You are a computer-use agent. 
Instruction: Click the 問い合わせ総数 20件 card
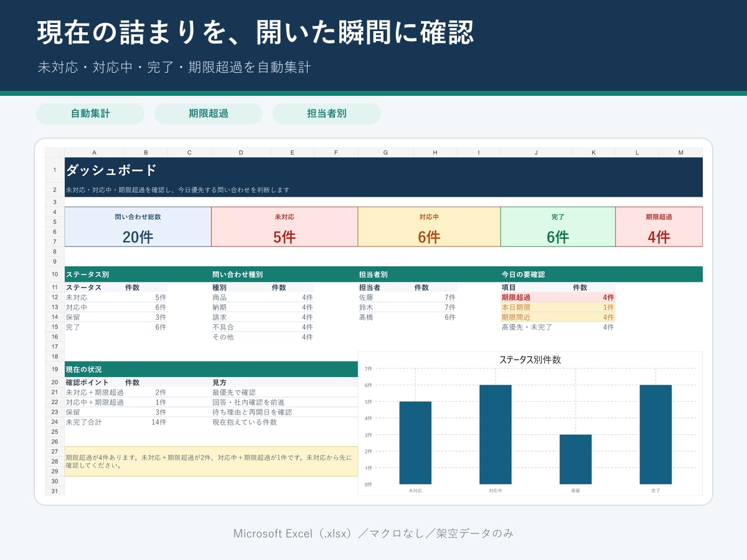[x=138, y=226]
